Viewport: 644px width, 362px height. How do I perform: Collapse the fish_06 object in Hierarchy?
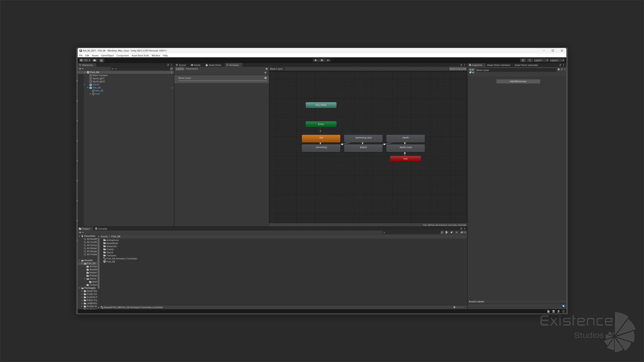88,88
